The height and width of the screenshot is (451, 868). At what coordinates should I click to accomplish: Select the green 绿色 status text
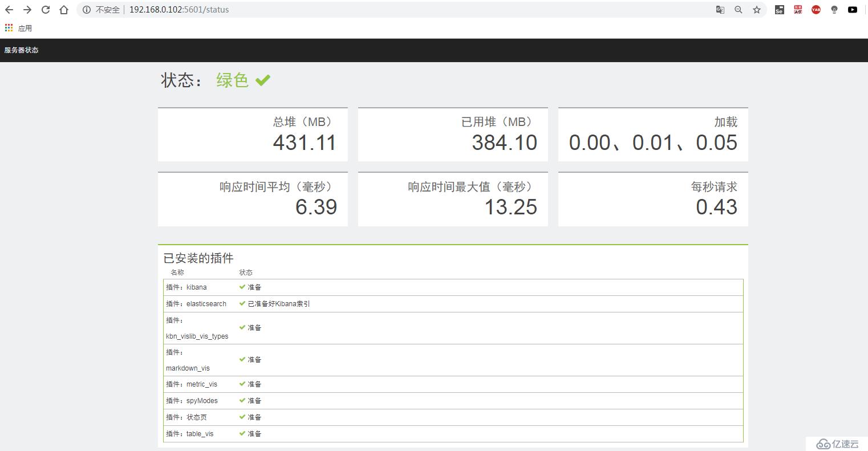click(233, 80)
